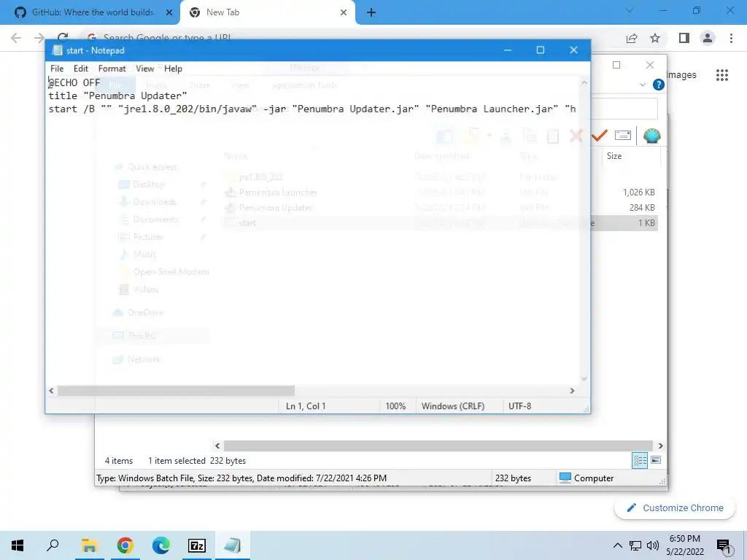Sort by the Size column header

pyautogui.click(x=630, y=156)
